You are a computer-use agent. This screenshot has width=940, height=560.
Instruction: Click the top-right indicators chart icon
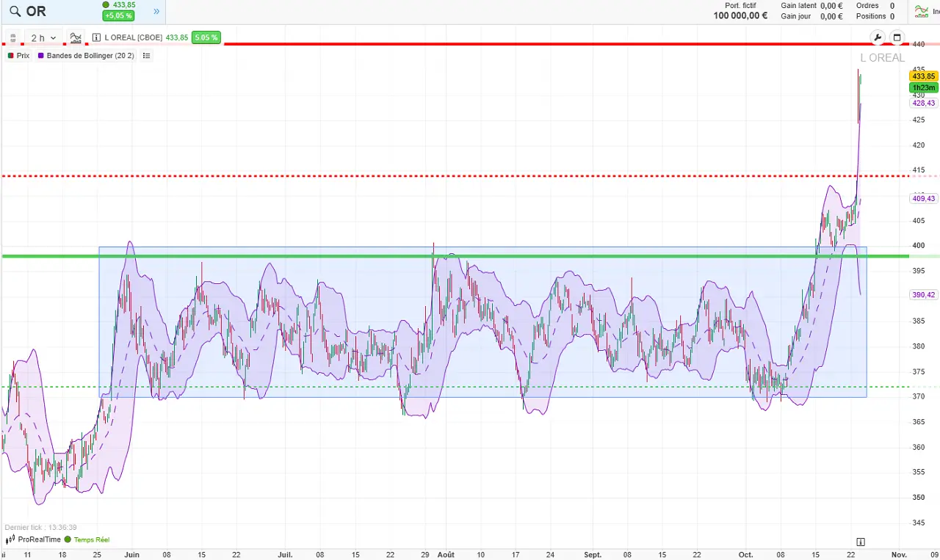click(921, 11)
